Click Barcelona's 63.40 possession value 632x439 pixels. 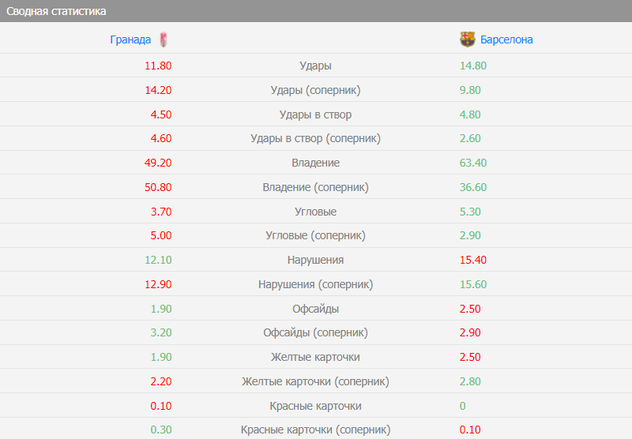tap(473, 163)
